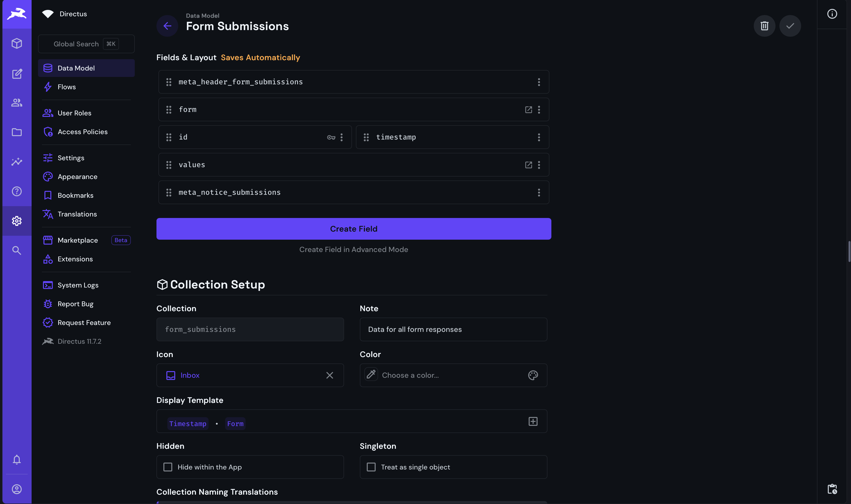Open Create Field in Advanced Mode

[x=353, y=249]
